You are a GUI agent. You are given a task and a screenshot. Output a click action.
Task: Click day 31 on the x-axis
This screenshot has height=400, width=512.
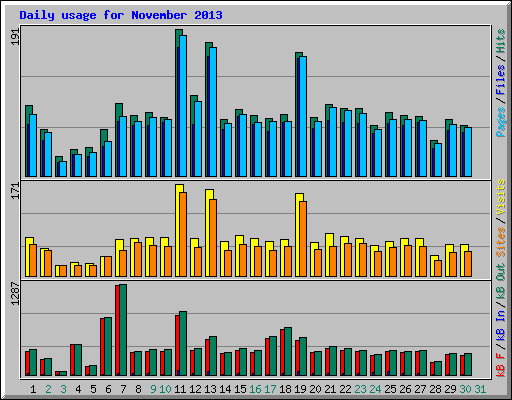[x=480, y=389]
